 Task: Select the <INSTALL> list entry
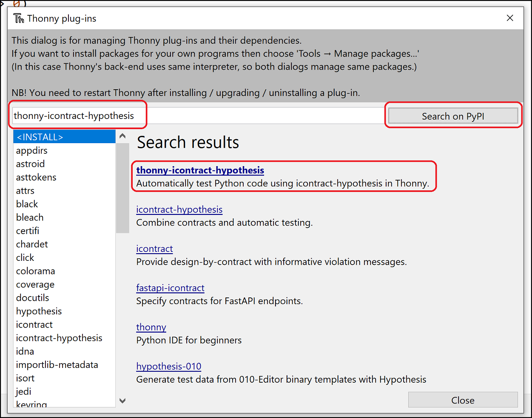tap(64, 137)
